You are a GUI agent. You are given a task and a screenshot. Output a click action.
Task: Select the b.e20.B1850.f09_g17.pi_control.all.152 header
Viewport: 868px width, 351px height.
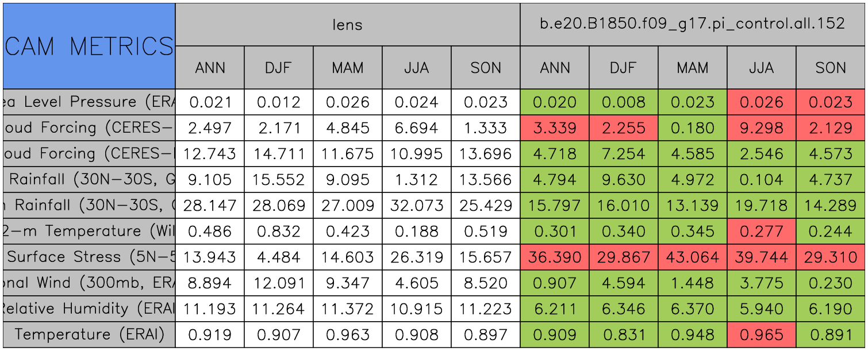(x=692, y=24)
